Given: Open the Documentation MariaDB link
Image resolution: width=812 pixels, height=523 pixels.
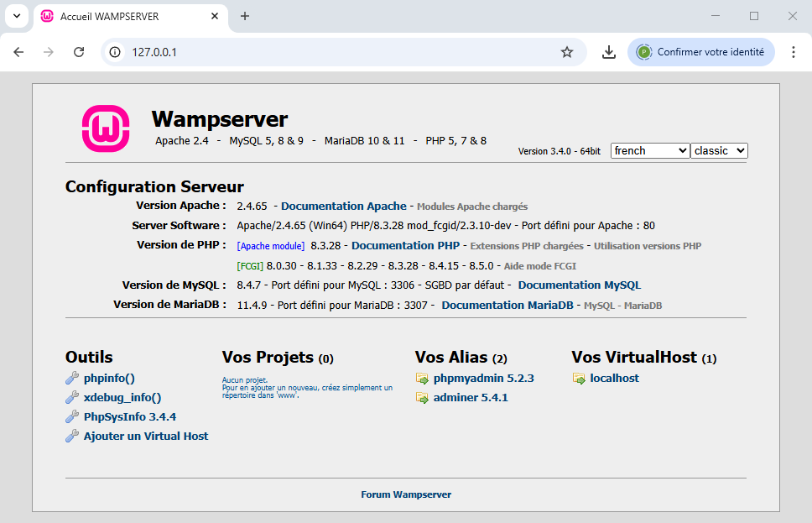Looking at the screenshot, I should (507, 305).
